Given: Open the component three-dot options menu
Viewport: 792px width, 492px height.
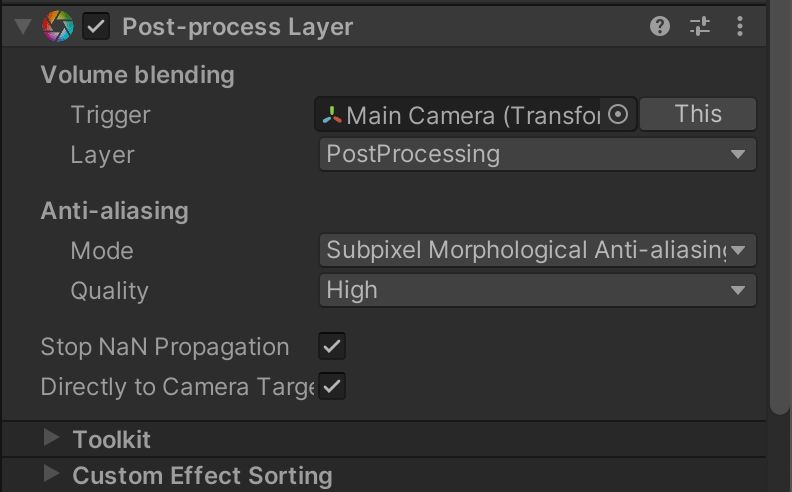Looking at the screenshot, I should click(740, 27).
